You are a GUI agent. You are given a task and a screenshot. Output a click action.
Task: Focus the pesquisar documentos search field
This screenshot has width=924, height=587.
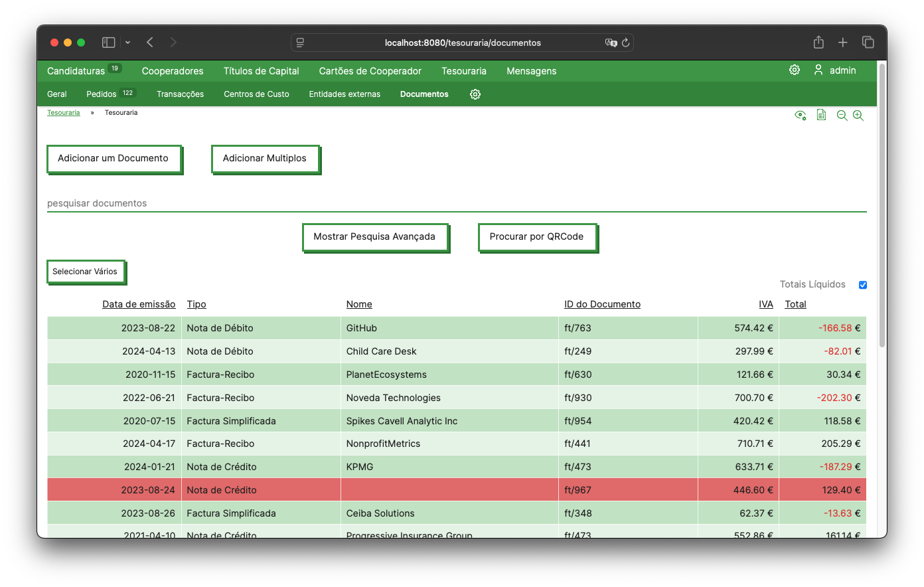click(457, 203)
